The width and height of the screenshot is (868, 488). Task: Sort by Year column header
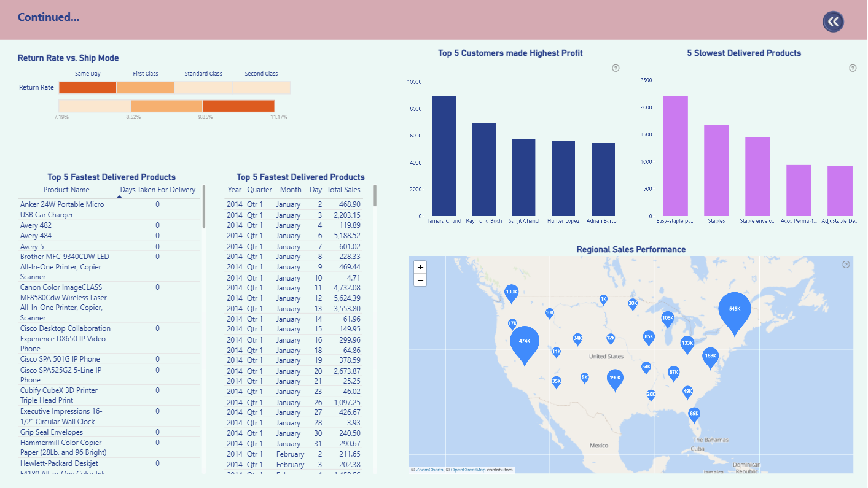pos(235,190)
